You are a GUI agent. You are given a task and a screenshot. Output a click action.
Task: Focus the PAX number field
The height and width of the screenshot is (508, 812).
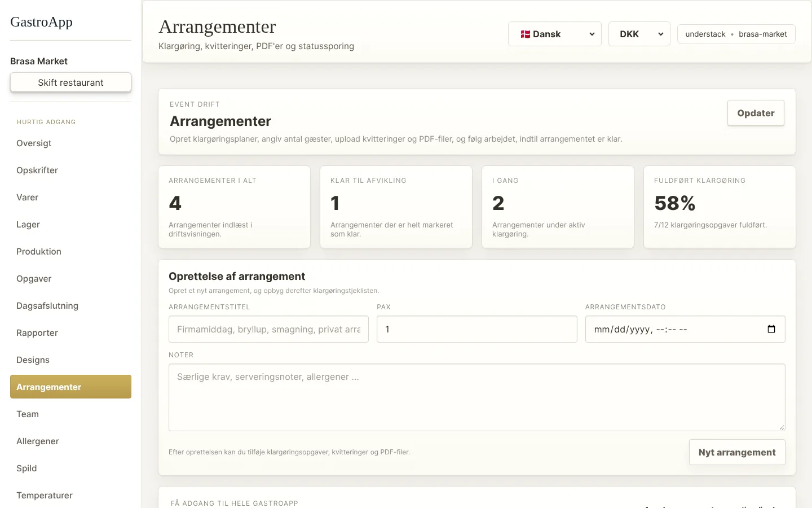[477, 329]
